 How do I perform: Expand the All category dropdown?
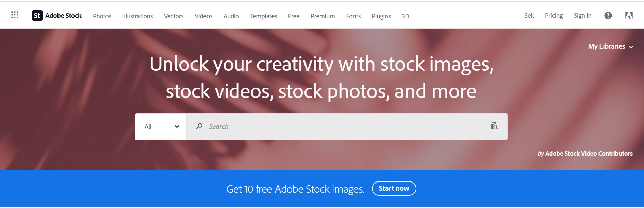[x=161, y=126]
